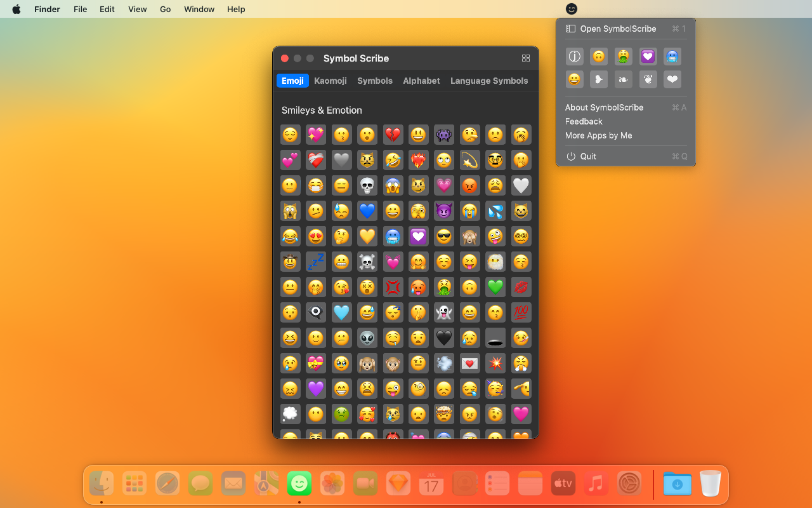The width and height of the screenshot is (812, 508).
Task: Click the face with monocle emoji
Action: 418,389
